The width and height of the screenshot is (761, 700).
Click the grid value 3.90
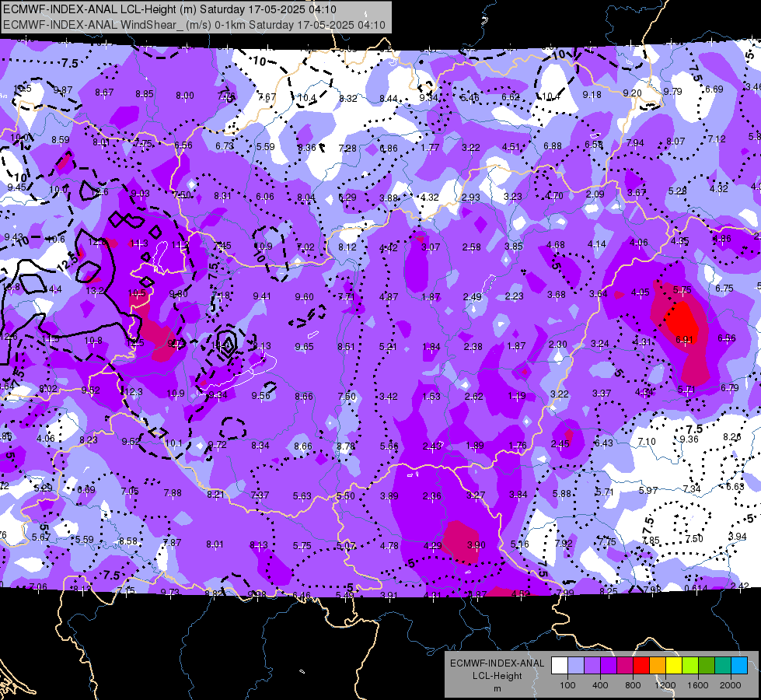tap(476, 545)
